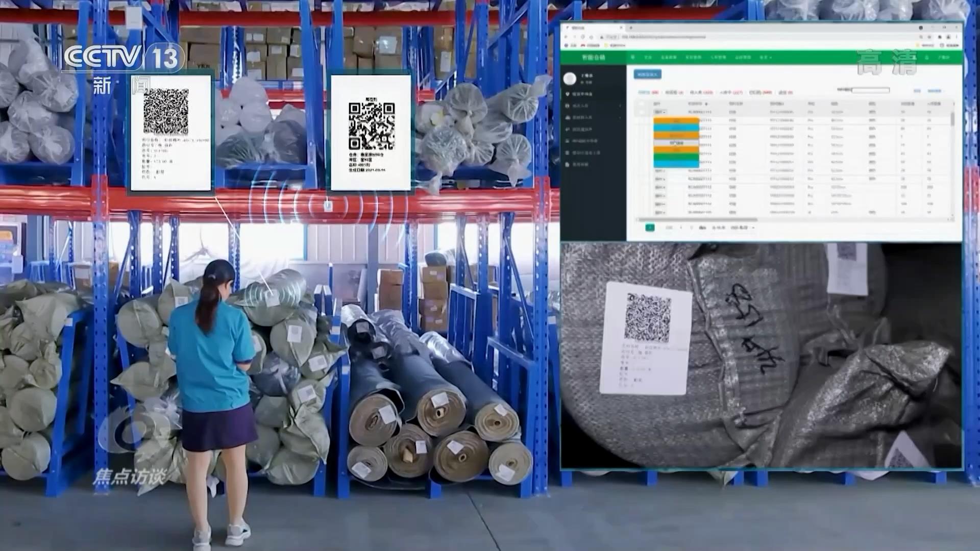Click the table's horizontal scrollbar thumb
The image size is (980, 551).
click(x=698, y=219)
